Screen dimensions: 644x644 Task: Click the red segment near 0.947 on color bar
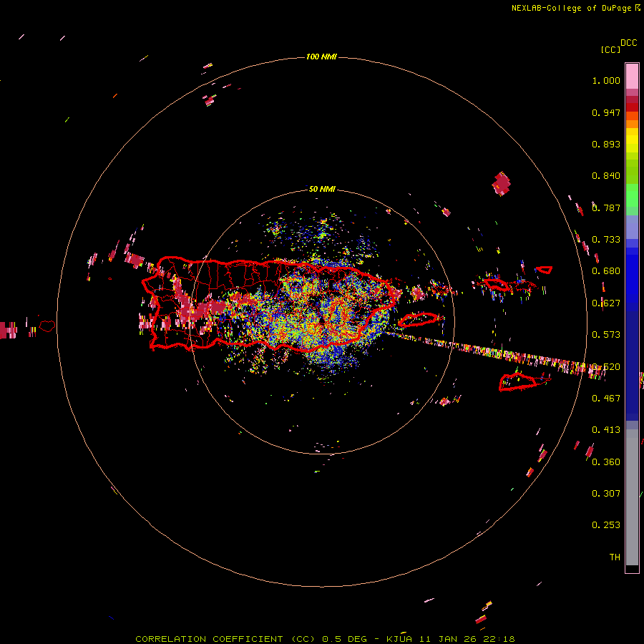[x=632, y=107]
